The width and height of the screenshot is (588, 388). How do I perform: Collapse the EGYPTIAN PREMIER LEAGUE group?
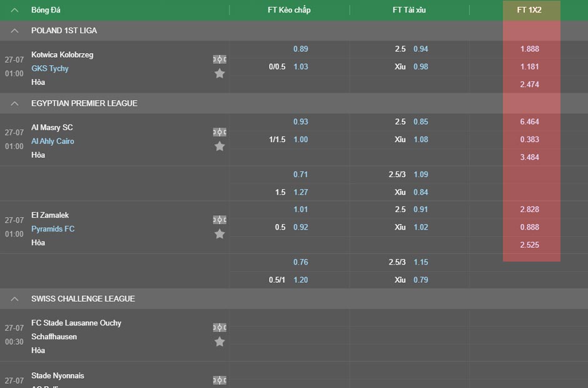pyautogui.click(x=14, y=103)
